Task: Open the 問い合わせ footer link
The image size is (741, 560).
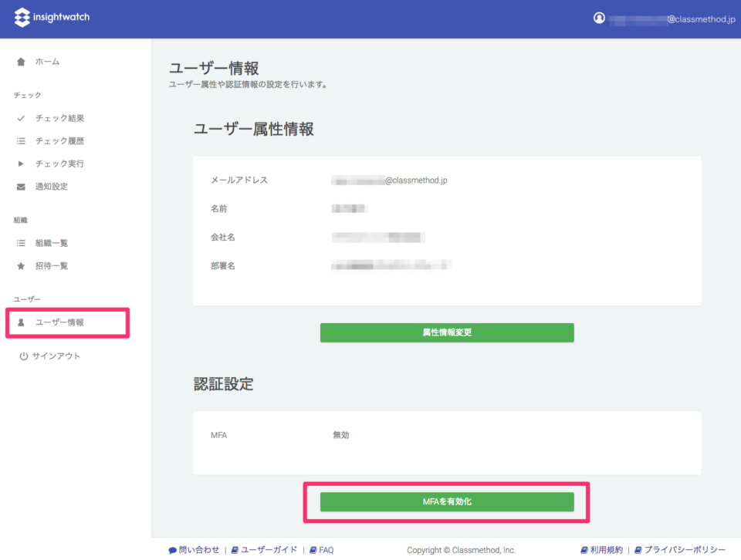Action: [198, 550]
